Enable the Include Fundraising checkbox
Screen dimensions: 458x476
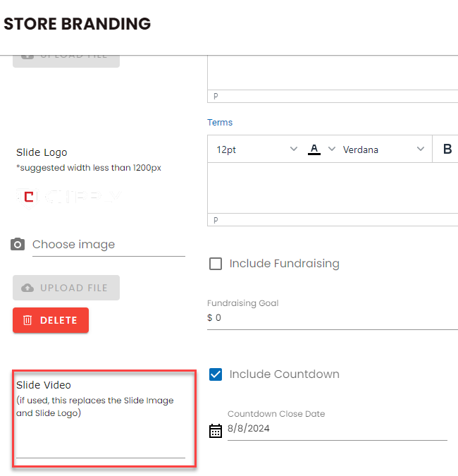point(216,264)
